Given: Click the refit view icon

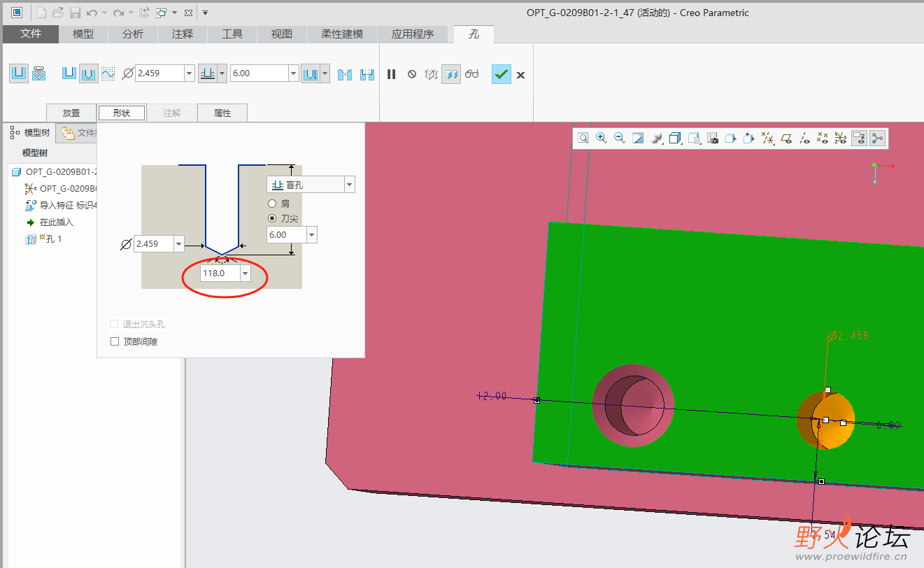Looking at the screenshot, I should point(583,139).
